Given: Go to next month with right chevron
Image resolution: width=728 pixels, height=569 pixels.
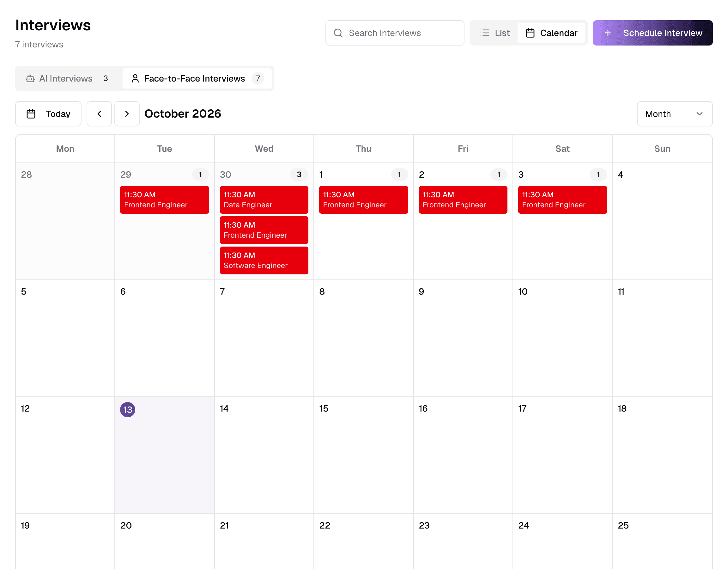Looking at the screenshot, I should tap(127, 114).
